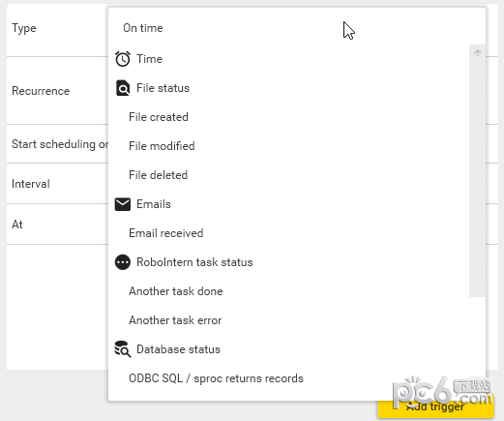Click the scroll up arrow in dropdown
This screenshot has height=421, width=504.
click(x=478, y=53)
